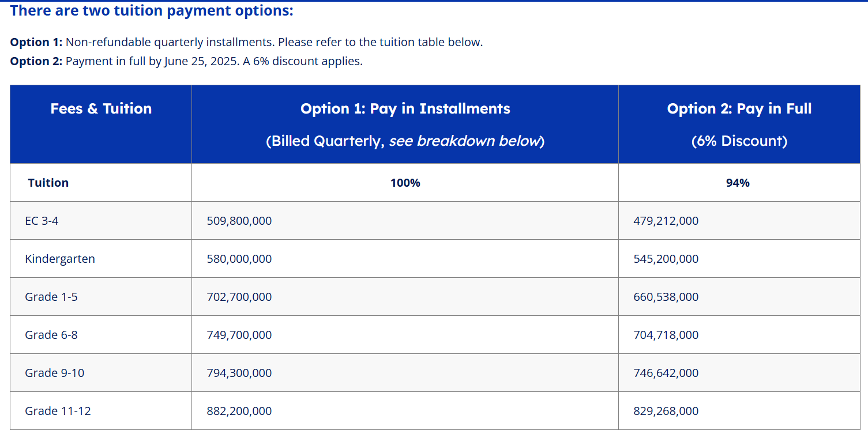Click the italic "see breakdown below" text
This screenshot has height=434, width=868.
464,141
